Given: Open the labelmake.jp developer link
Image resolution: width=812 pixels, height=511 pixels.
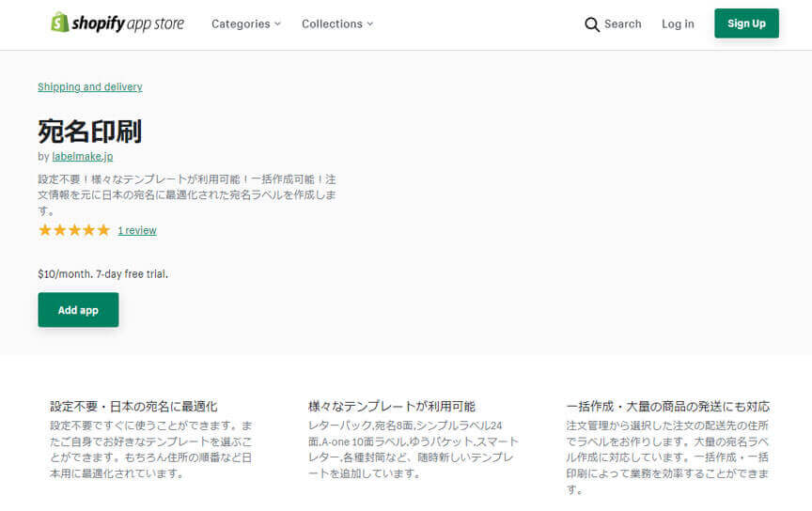Looking at the screenshot, I should (x=83, y=156).
